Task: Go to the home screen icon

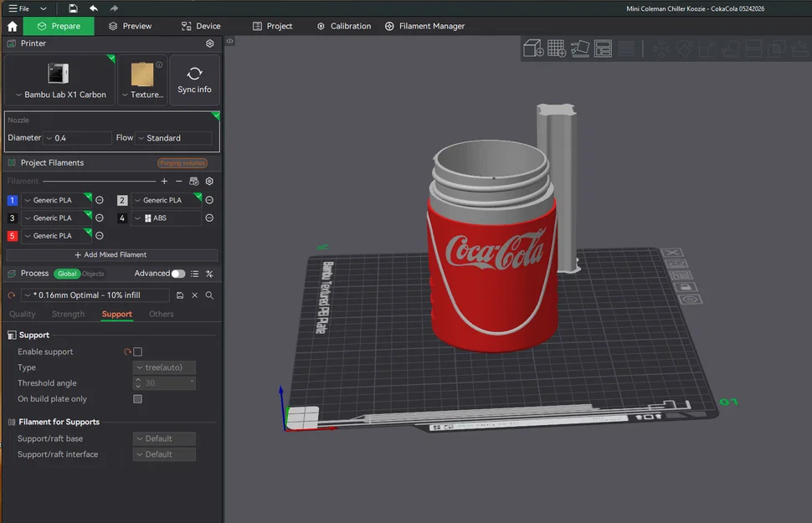Action: (x=13, y=27)
